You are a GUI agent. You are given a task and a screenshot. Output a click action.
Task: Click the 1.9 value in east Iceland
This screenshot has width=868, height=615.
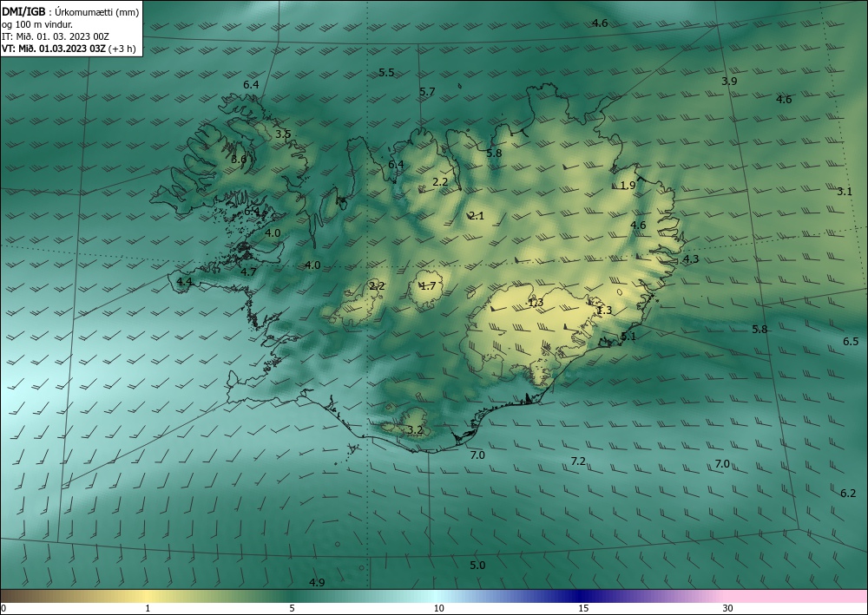628,186
